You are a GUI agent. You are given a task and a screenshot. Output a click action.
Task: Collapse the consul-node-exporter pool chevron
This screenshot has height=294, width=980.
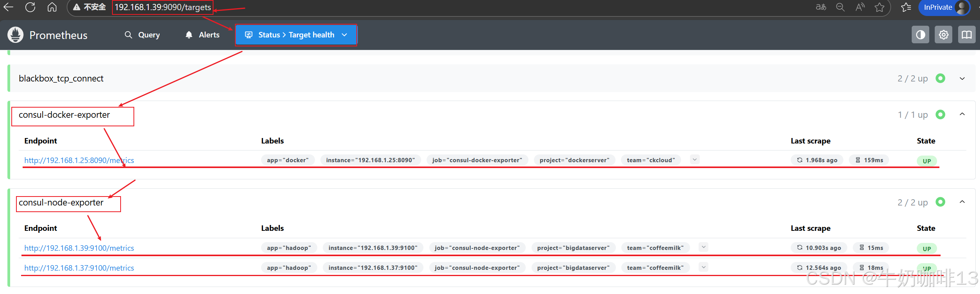pyautogui.click(x=962, y=202)
